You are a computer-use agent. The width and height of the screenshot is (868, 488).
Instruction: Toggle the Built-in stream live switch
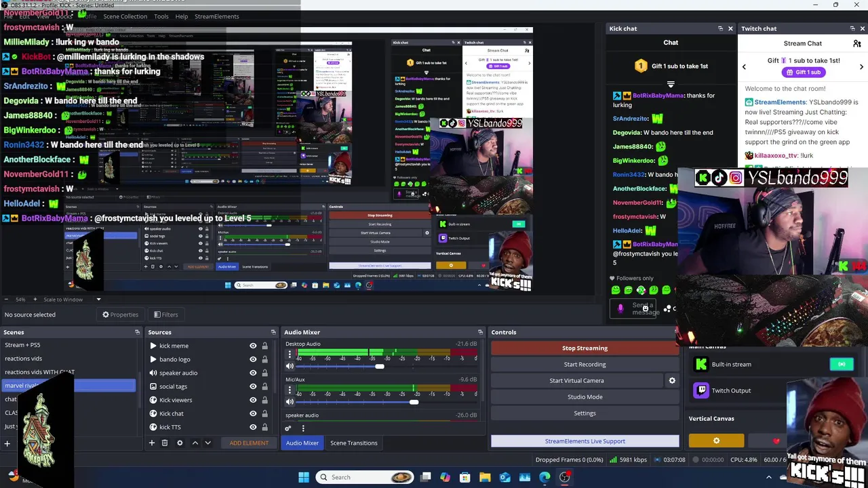point(842,365)
